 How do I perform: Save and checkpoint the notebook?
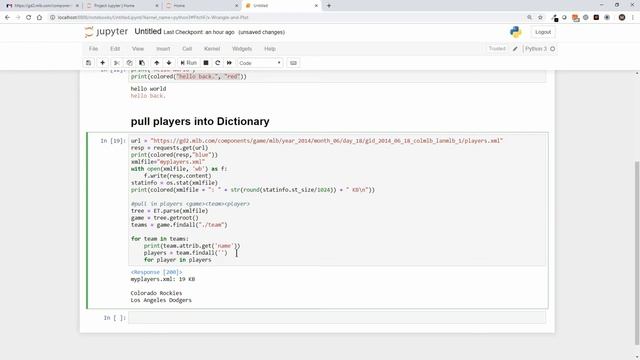coord(88,63)
